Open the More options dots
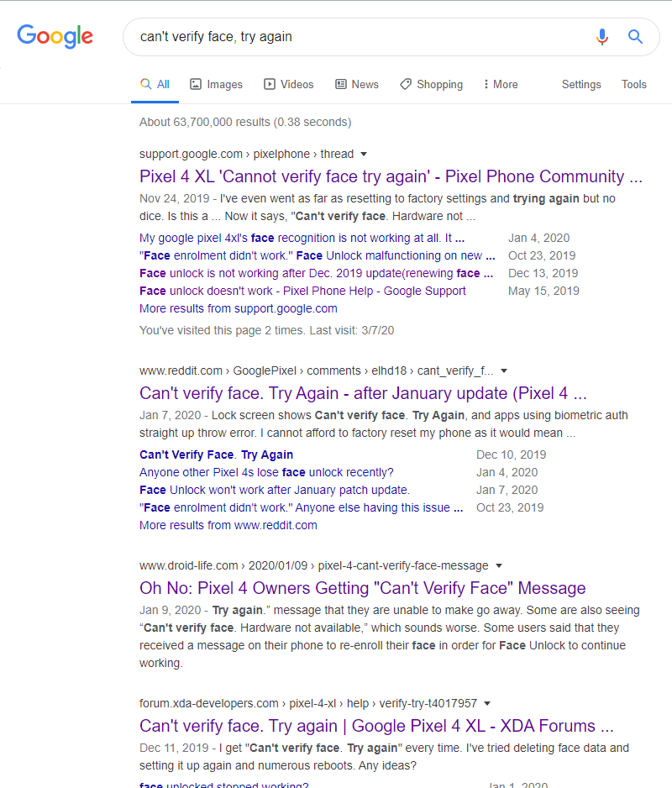 pyautogui.click(x=486, y=84)
